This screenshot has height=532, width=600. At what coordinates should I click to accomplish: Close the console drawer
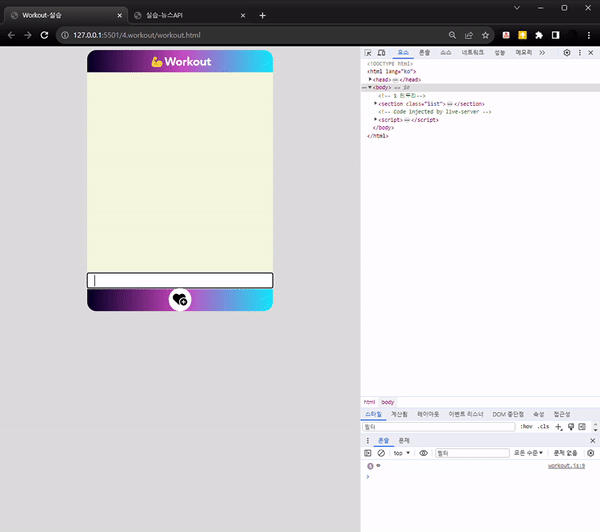tap(593, 441)
